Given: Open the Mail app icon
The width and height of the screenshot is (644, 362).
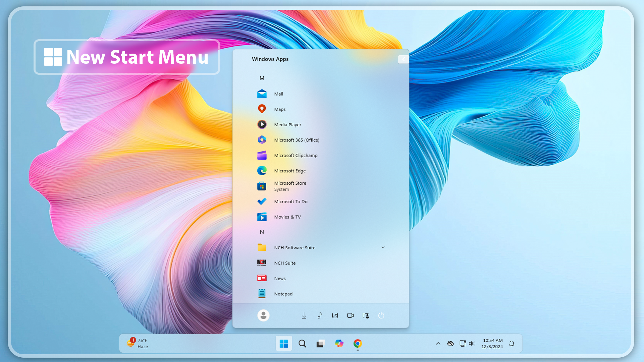Looking at the screenshot, I should point(262,94).
